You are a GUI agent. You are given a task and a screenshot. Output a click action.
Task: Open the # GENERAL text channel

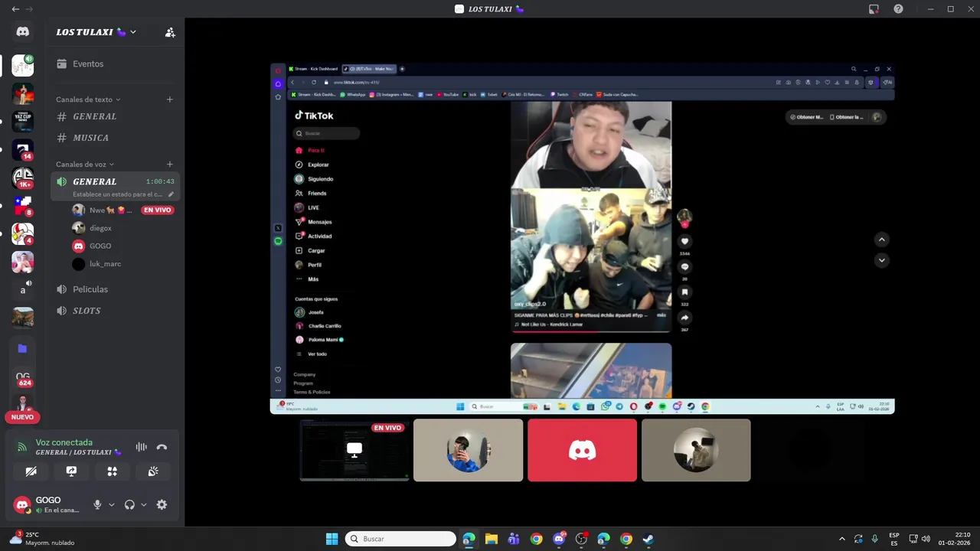pyautogui.click(x=114, y=116)
